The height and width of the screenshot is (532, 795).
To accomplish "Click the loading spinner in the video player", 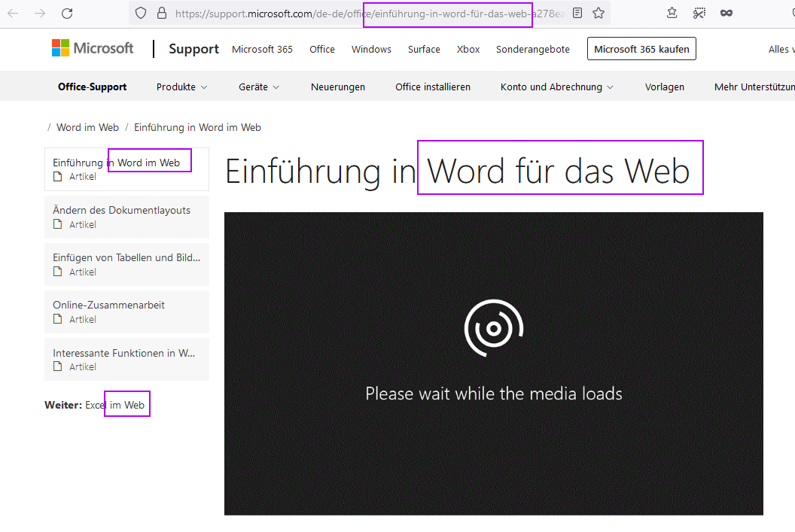I will click(494, 328).
